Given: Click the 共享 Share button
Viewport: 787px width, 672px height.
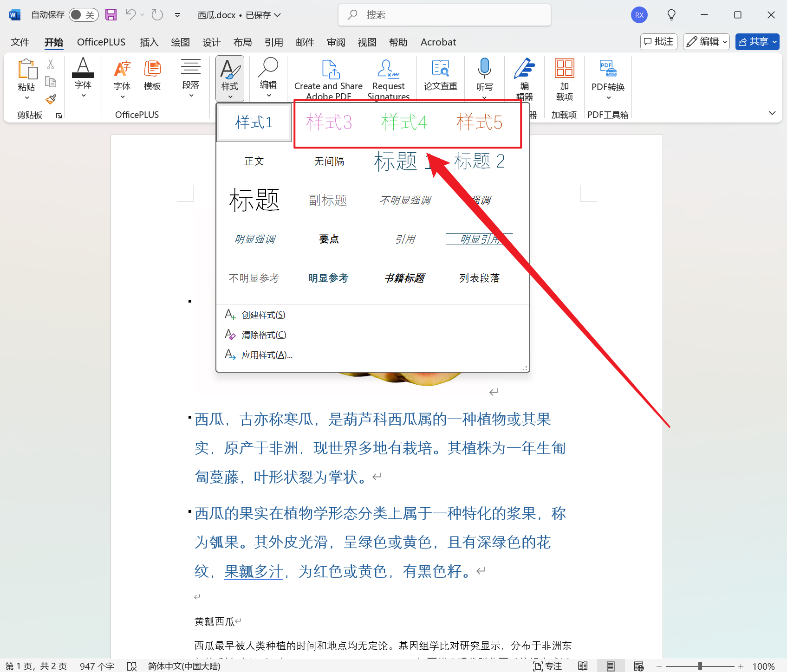Looking at the screenshot, I should tap(757, 41).
